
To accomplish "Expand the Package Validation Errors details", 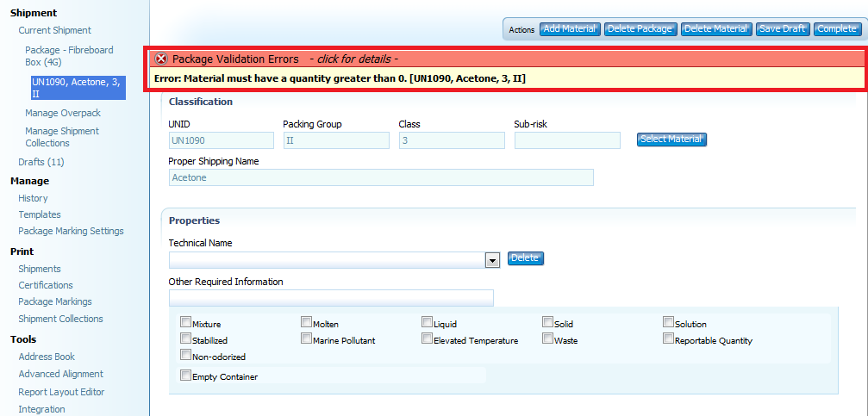I will click(353, 59).
